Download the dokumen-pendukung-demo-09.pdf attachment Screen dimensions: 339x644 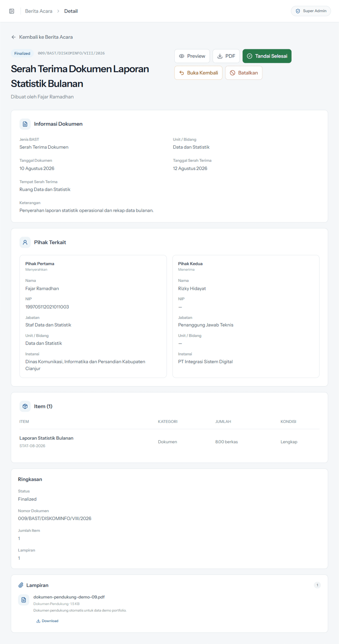(x=47, y=621)
